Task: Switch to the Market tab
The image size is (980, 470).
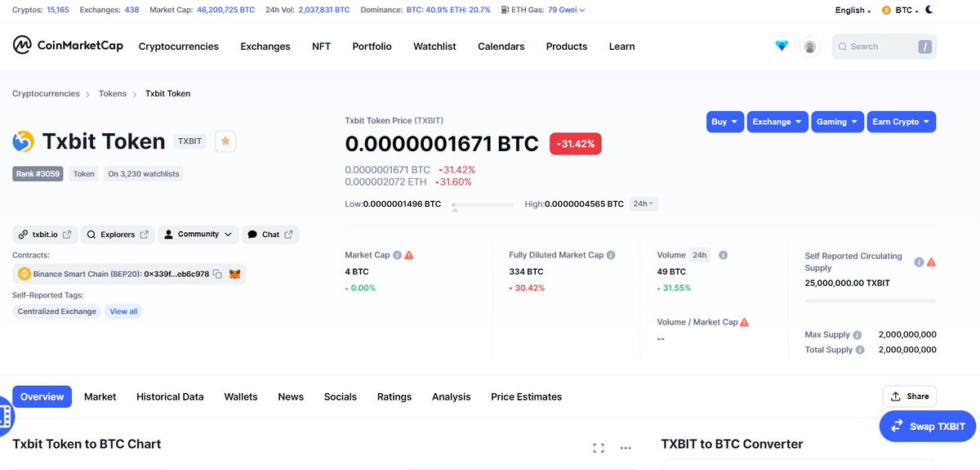Action: 100,396
